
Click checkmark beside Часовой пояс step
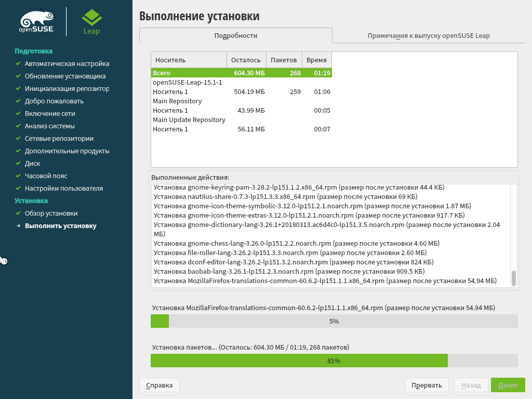(x=18, y=176)
